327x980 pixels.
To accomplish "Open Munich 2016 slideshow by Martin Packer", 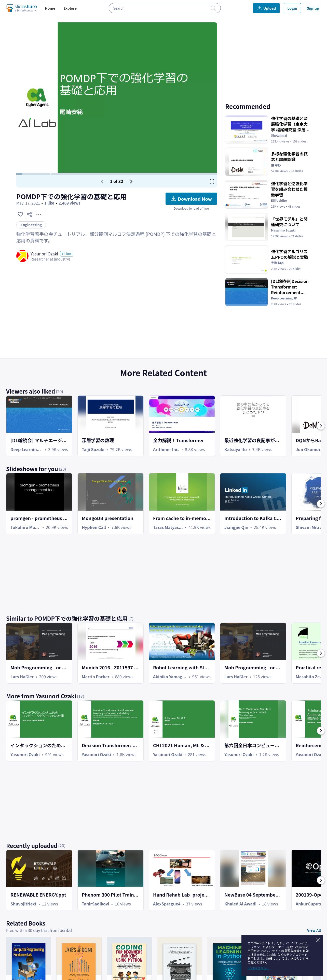I will tap(110, 653).
